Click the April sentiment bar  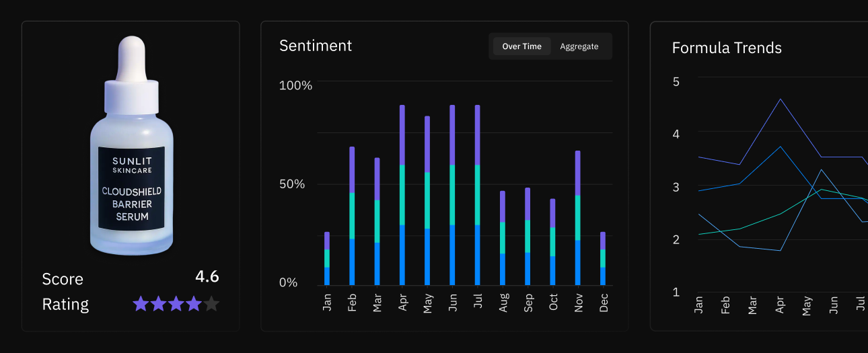click(402, 195)
